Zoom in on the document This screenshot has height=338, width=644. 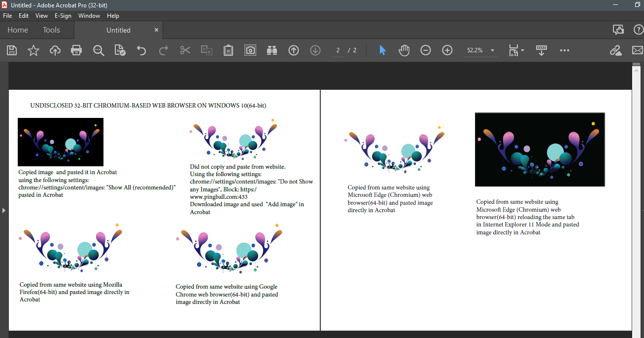coord(447,50)
